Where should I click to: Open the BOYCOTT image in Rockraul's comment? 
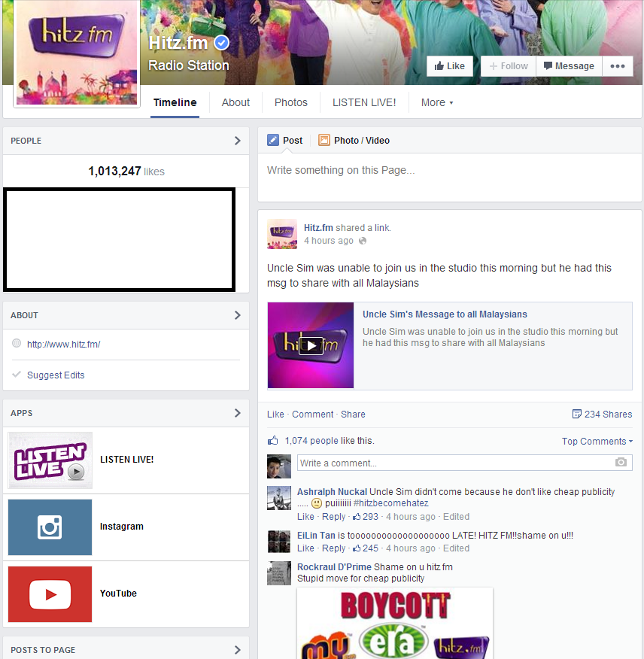[395, 624]
